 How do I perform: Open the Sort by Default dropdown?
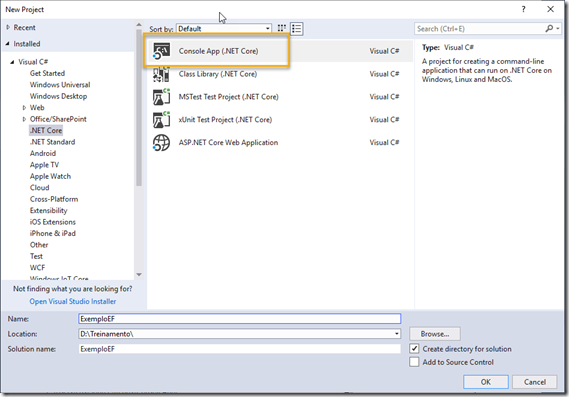tap(224, 28)
